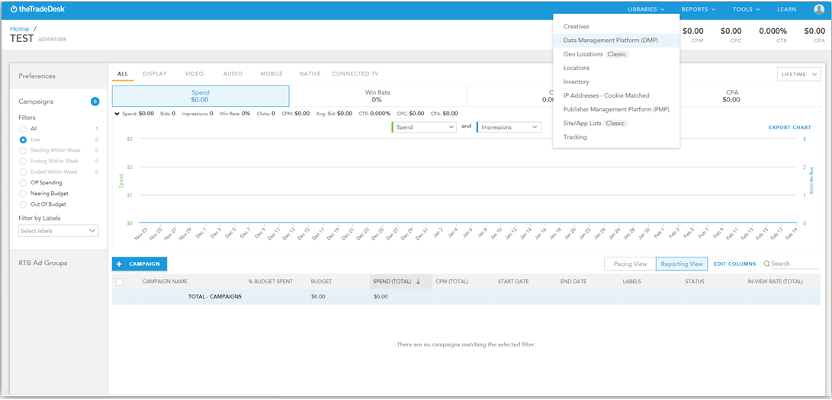
Task: Sort by BUDGET column header
Action: pyautogui.click(x=322, y=282)
